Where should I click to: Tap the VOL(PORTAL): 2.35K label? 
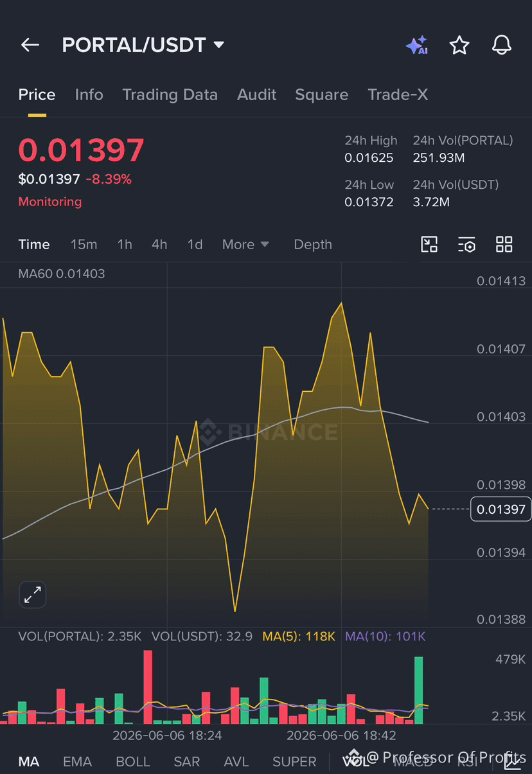(x=80, y=637)
